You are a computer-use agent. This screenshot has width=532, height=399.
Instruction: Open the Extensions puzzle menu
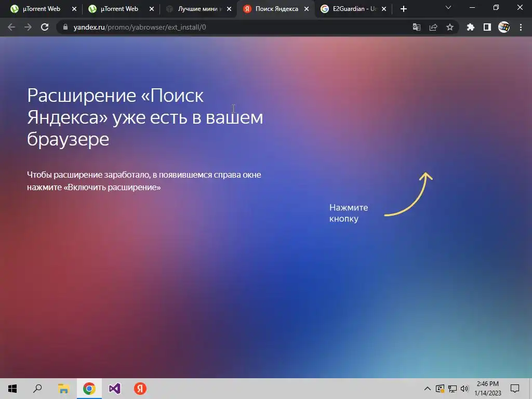click(470, 27)
